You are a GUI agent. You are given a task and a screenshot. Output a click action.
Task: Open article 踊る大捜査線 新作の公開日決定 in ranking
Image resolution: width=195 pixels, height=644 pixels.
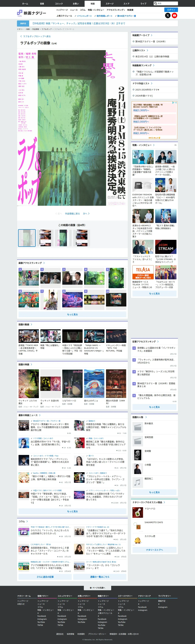click(x=156, y=396)
